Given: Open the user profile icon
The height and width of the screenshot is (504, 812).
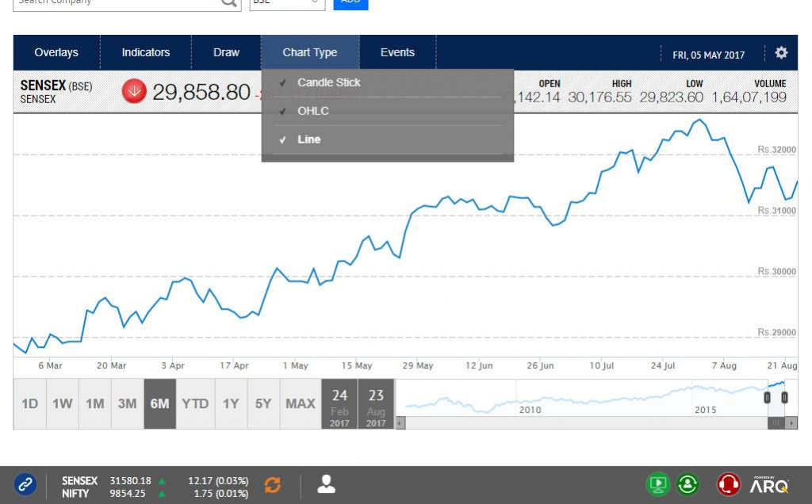Looking at the screenshot, I should (326, 484).
